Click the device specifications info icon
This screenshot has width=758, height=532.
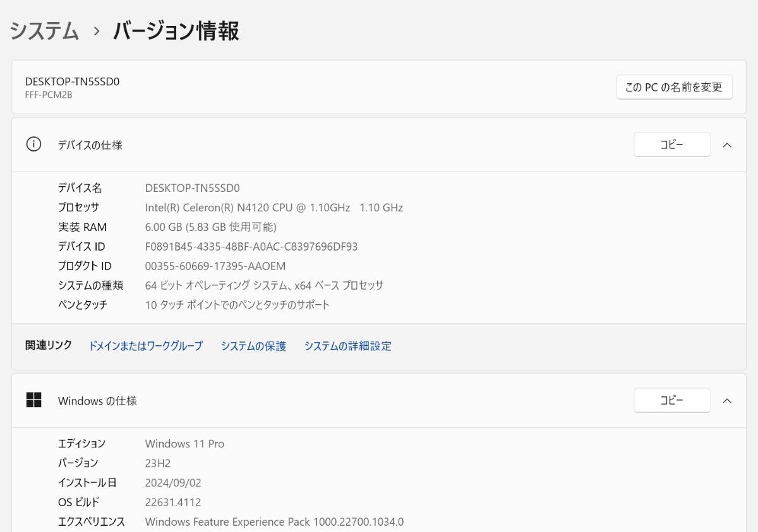pyautogui.click(x=33, y=145)
